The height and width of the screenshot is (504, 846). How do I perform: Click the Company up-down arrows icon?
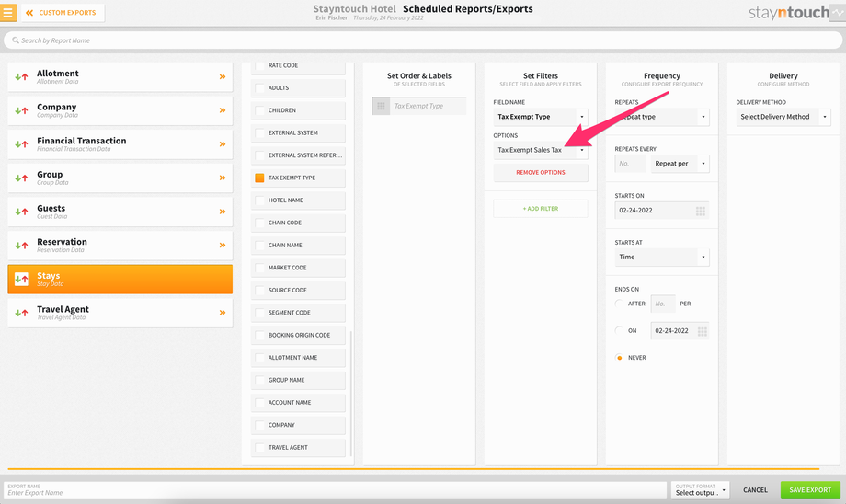pos(21,110)
